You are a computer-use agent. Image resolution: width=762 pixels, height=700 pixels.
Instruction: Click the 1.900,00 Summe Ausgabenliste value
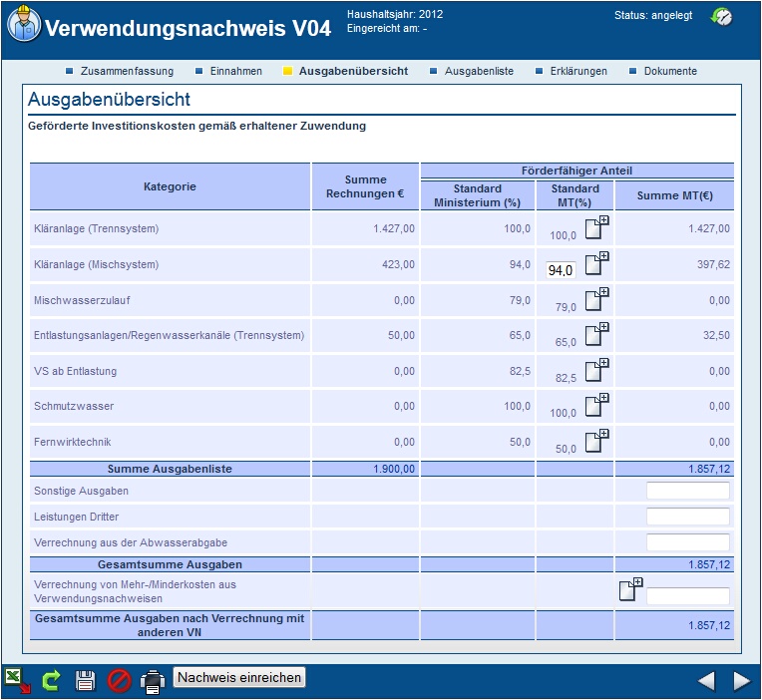[x=394, y=469]
